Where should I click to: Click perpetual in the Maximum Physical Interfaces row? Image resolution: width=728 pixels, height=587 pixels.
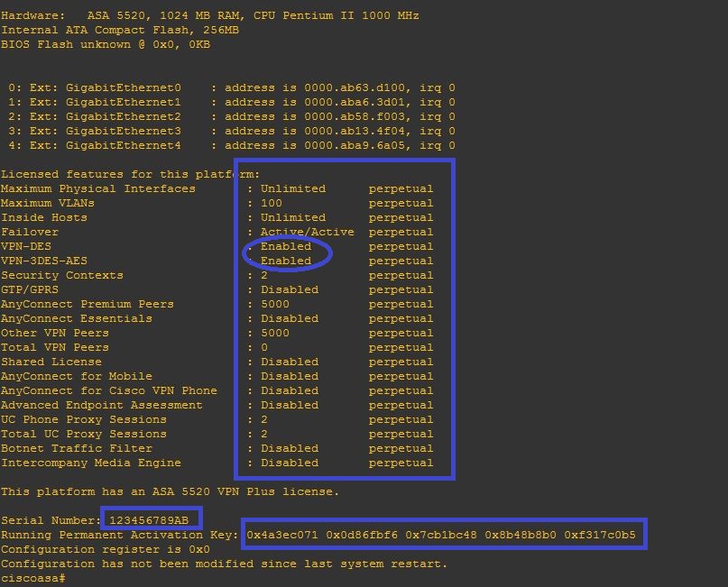click(401, 188)
